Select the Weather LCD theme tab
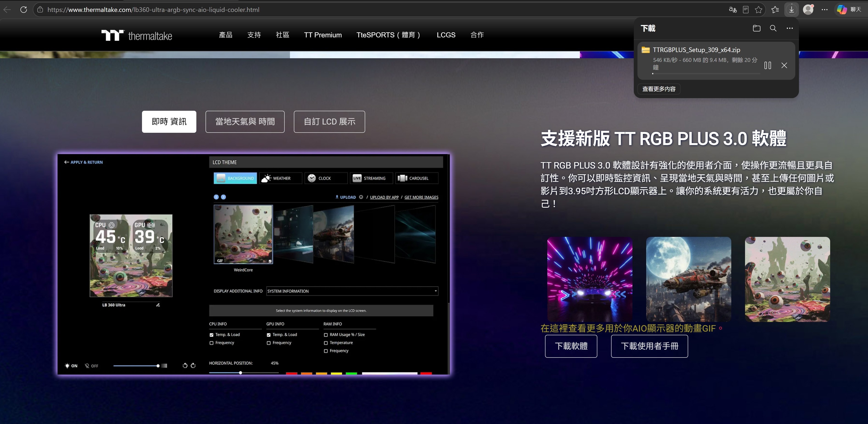The width and height of the screenshot is (868, 424). (281, 178)
